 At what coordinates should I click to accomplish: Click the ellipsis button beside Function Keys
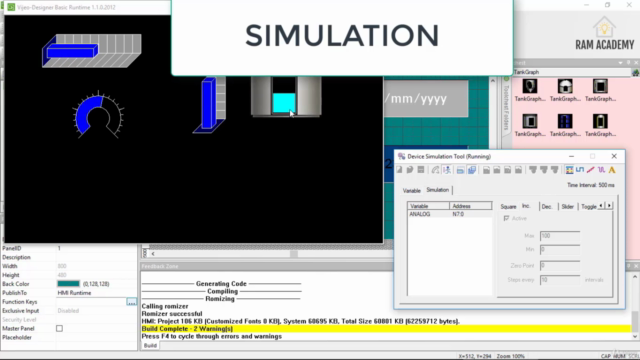click(x=131, y=302)
